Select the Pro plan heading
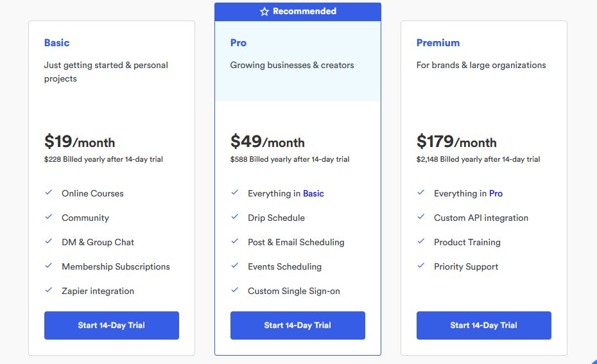This screenshot has width=597, height=364. [x=238, y=43]
